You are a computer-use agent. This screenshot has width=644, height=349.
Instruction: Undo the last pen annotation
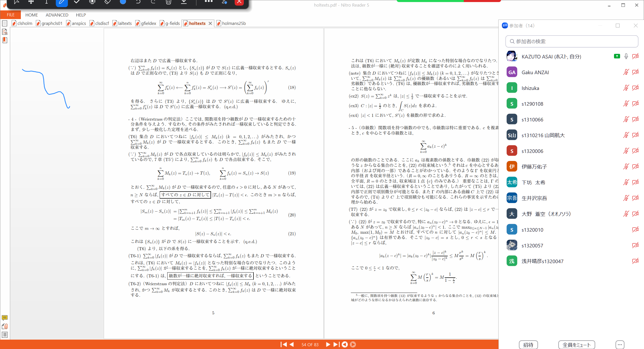[x=138, y=2]
